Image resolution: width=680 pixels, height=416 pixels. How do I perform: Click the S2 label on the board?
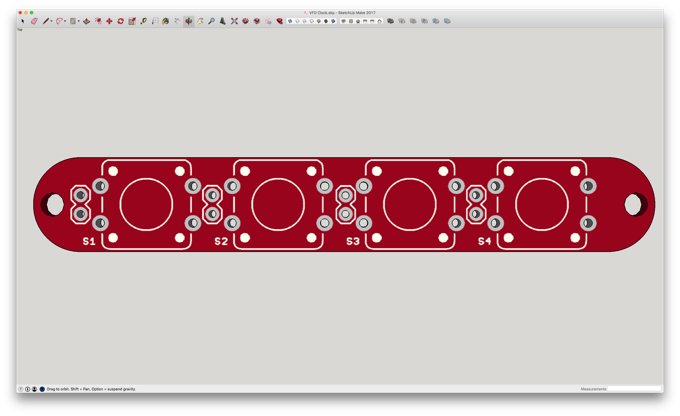tap(221, 241)
